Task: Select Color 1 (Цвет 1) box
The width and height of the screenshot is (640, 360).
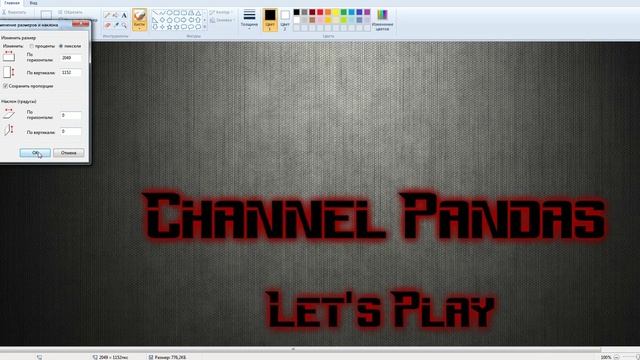Action: (270, 20)
